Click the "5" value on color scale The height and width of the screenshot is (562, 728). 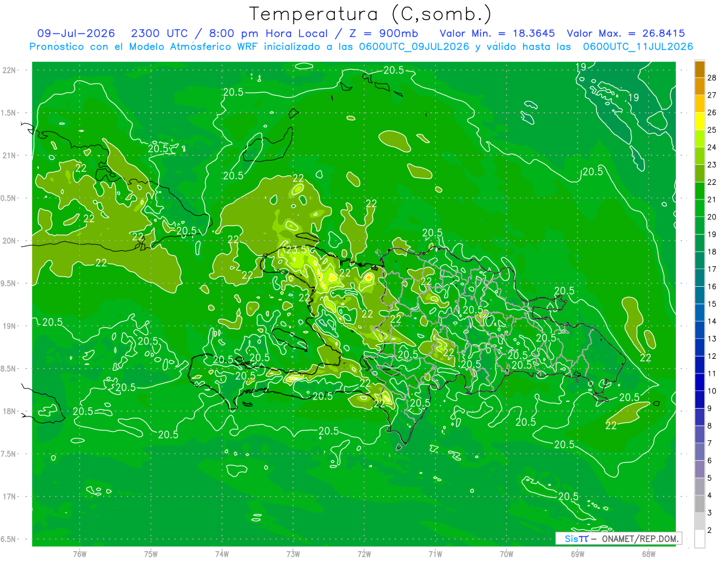tap(710, 478)
